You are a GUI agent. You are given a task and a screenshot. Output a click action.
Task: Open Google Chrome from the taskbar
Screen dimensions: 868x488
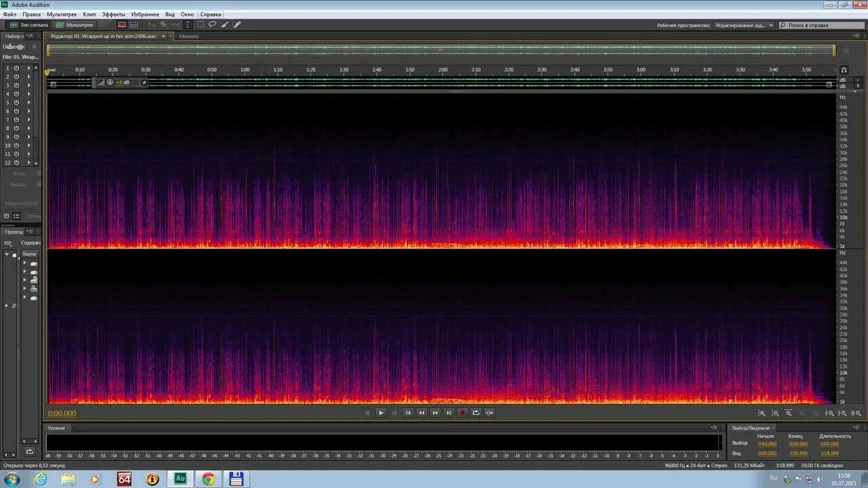[208, 479]
